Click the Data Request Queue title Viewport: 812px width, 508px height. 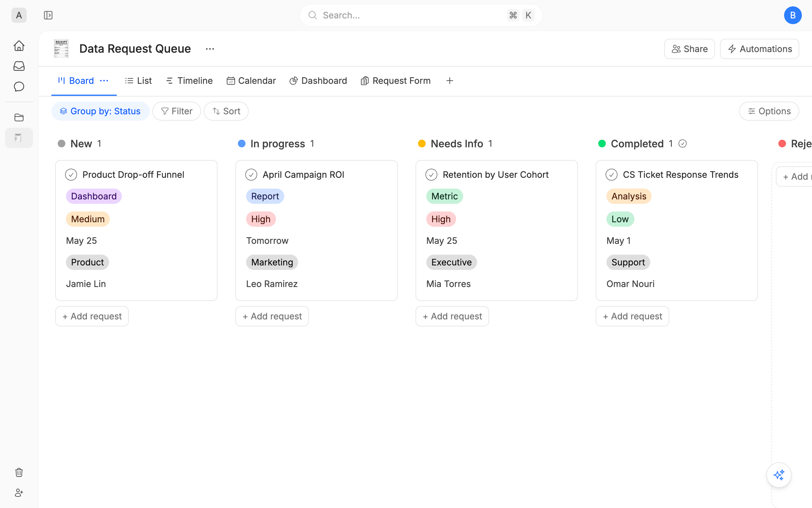point(135,49)
